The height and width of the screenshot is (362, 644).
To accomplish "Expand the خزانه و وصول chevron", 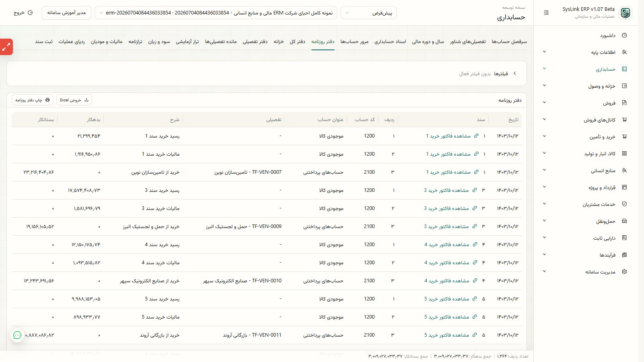I will click(544, 86).
